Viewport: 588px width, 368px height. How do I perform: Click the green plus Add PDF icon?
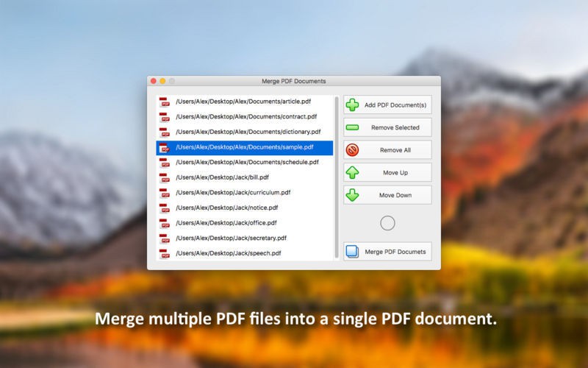pyautogui.click(x=352, y=105)
